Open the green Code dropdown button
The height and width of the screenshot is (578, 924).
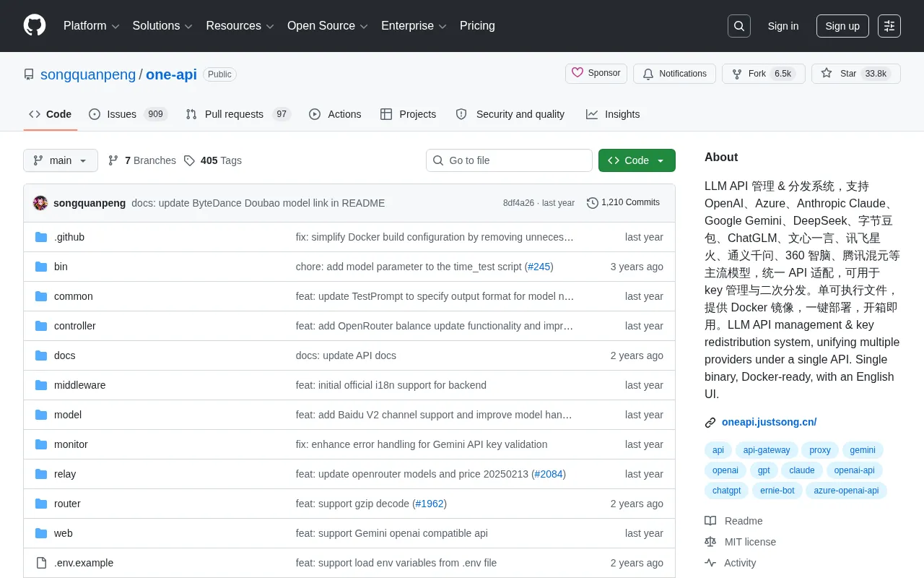[637, 160]
